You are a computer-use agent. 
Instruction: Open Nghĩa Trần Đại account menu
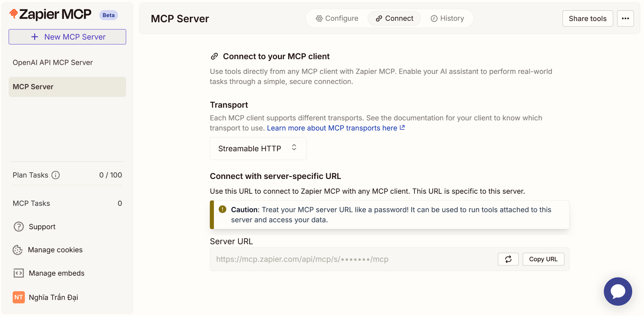click(53, 297)
